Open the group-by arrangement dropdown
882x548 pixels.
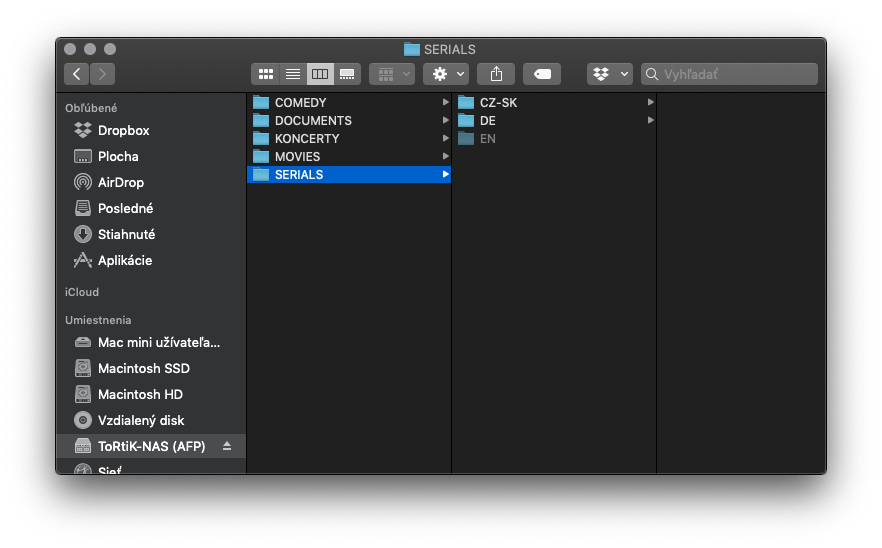[392, 74]
